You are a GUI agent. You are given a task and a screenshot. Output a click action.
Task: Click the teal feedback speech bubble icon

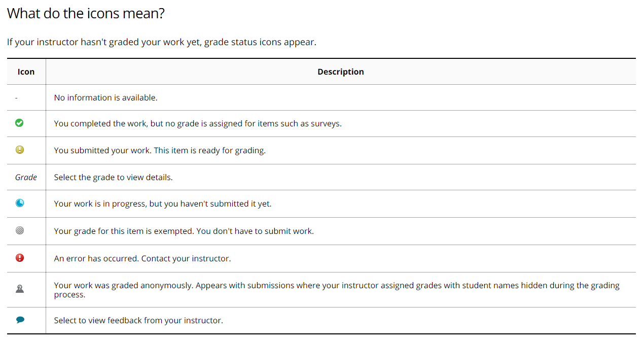pyautogui.click(x=20, y=320)
